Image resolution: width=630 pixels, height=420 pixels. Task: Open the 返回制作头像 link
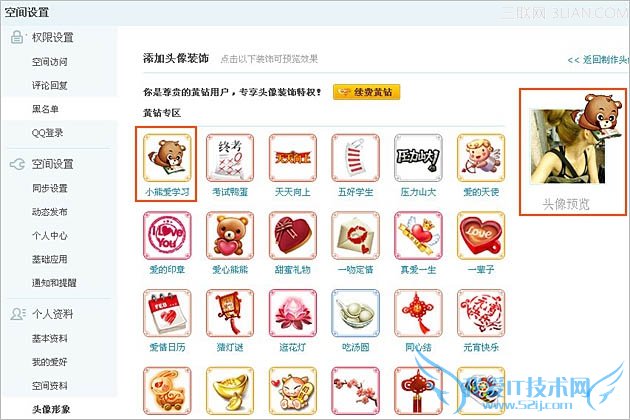coord(598,60)
